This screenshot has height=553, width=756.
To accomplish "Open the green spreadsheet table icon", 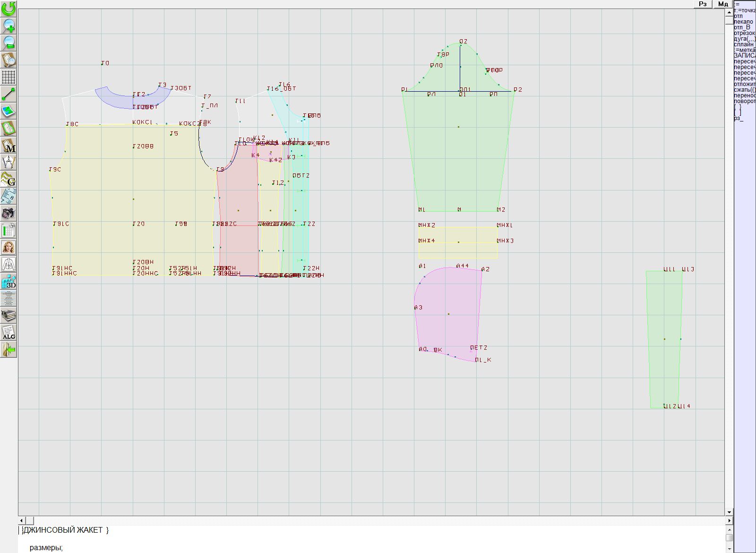I will (x=9, y=230).
